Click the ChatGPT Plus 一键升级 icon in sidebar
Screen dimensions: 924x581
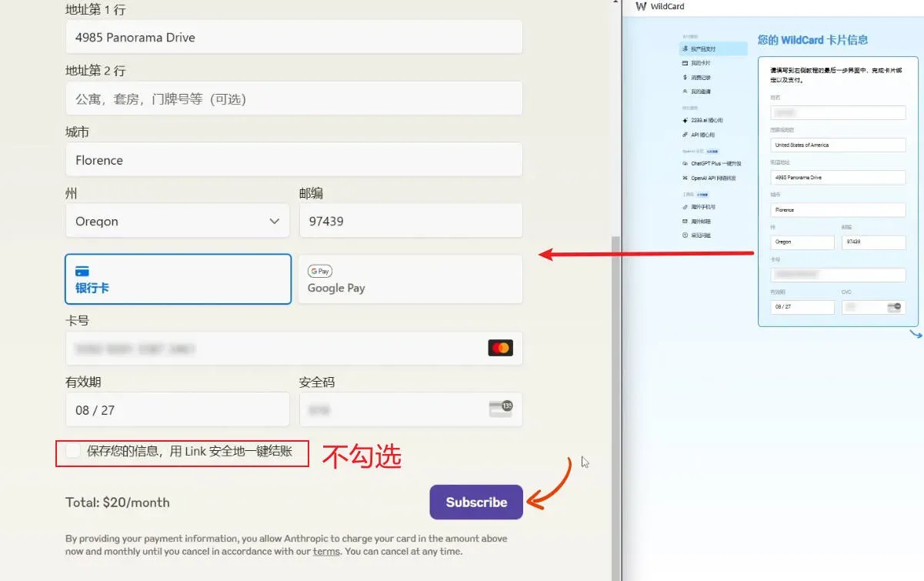point(685,164)
